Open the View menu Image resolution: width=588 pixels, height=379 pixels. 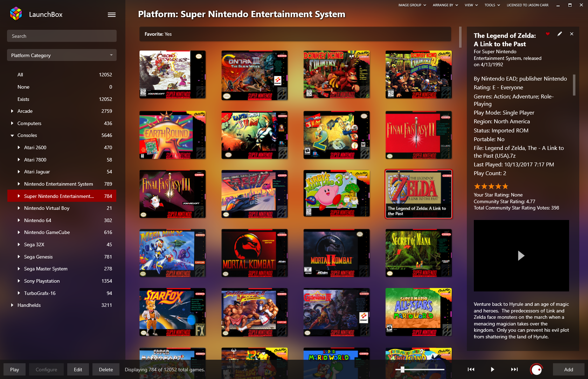pos(471,5)
